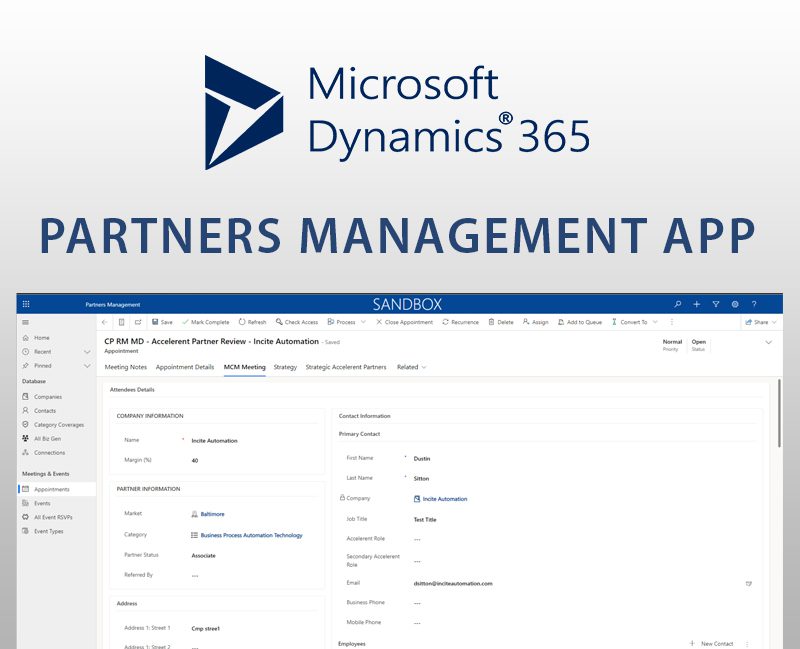The height and width of the screenshot is (649, 800).
Task: Click the send email icon beside Email
Action: (748, 583)
